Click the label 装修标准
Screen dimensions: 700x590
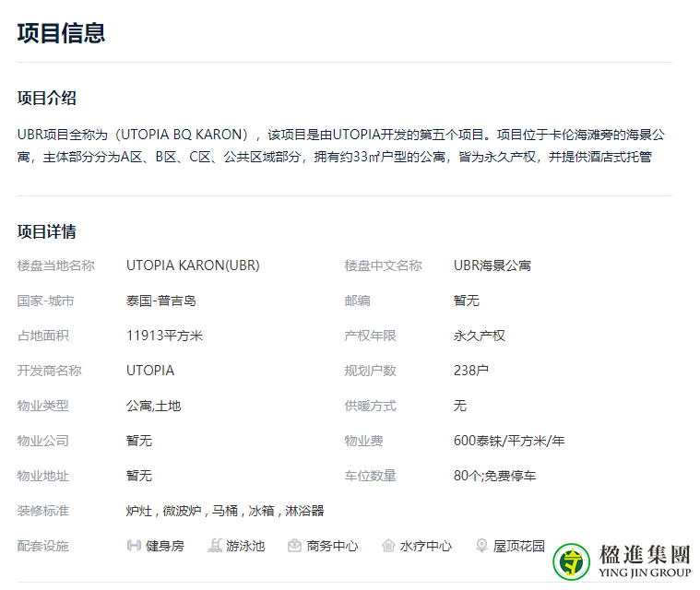[x=42, y=511]
